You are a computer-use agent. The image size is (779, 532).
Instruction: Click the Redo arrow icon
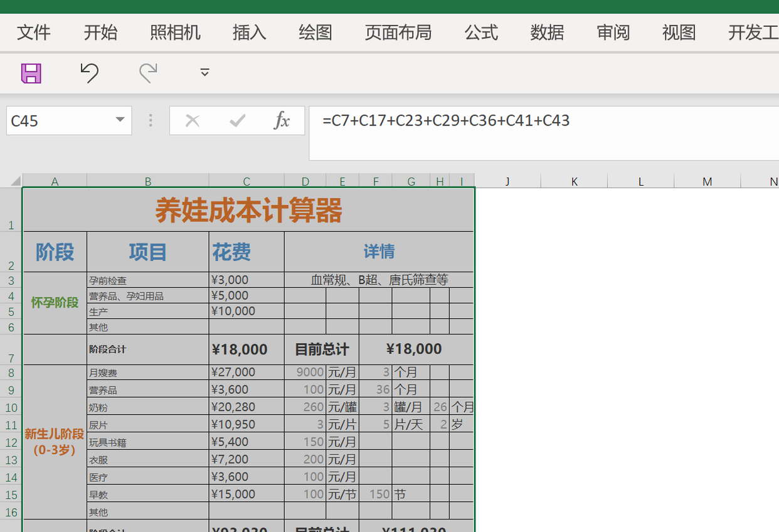point(148,73)
